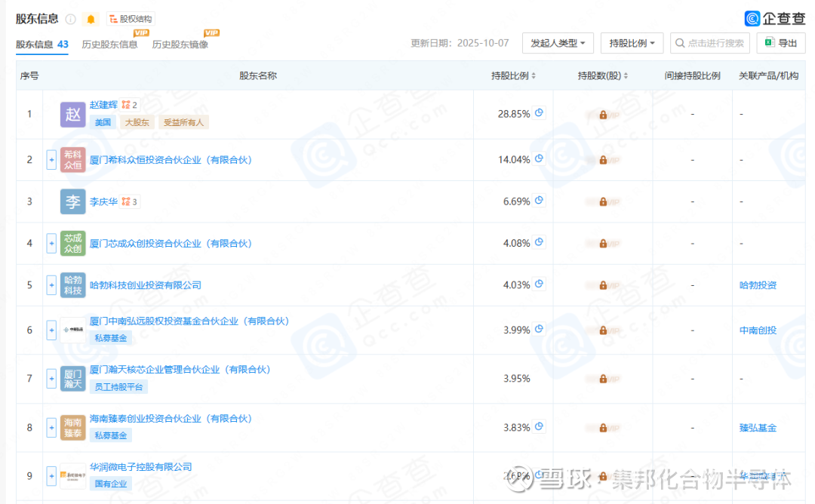
Task: Open 厦门希科众恒投资合伙企业 link
Action: 171,160
